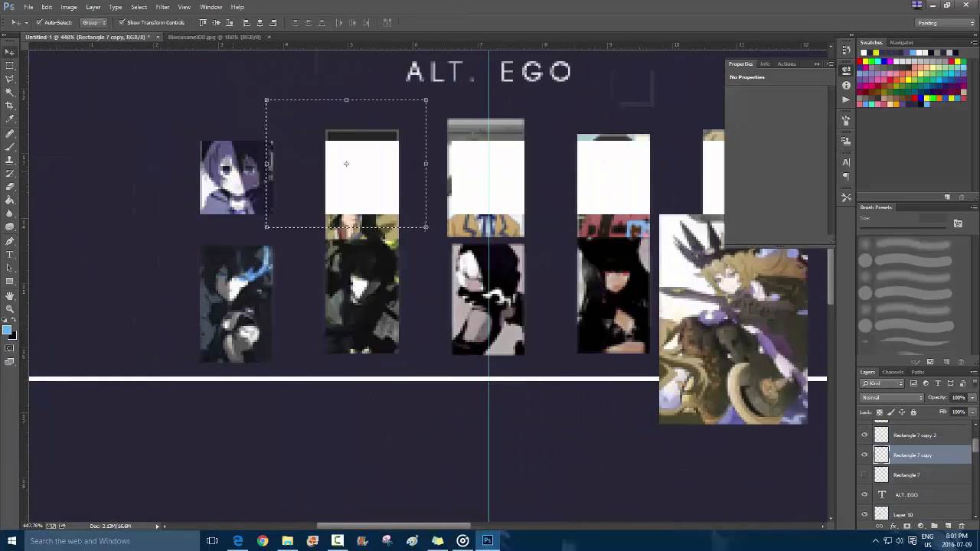
Task: Hide the ALT. EGO text layer
Action: 864,494
